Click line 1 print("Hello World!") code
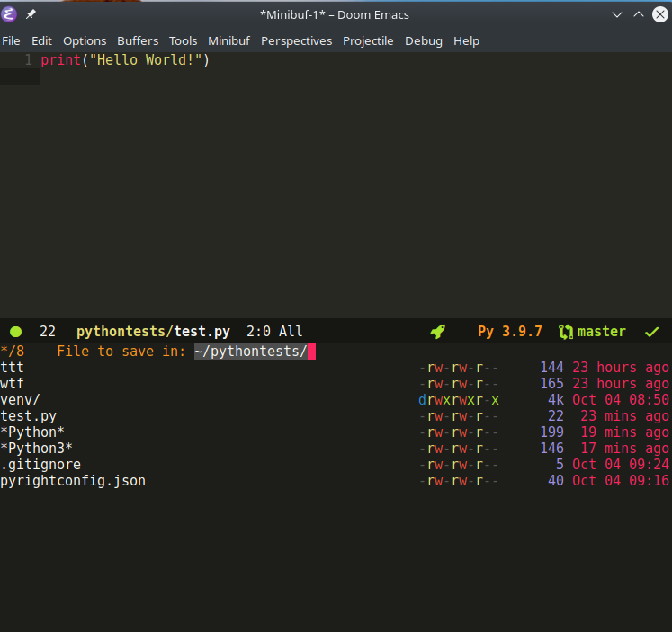The height and width of the screenshot is (632, 672). [125, 60]
